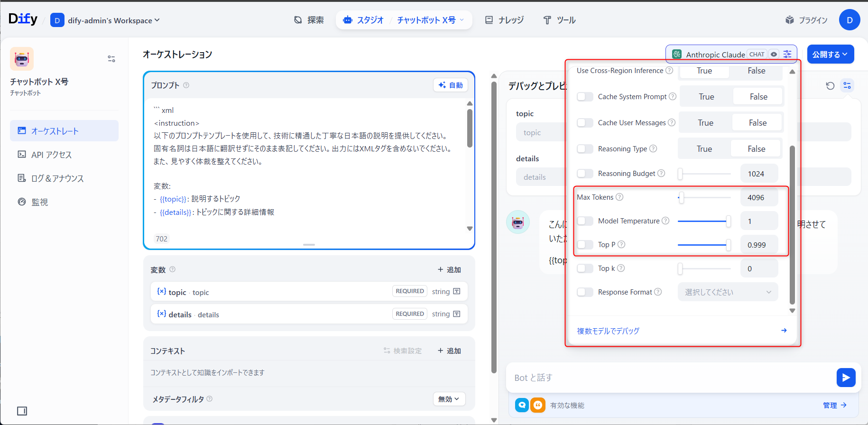Open the chatbot app avatar icon
This screenshot has height=425, width=868.
pyautogui.click(x=22, y=59)
